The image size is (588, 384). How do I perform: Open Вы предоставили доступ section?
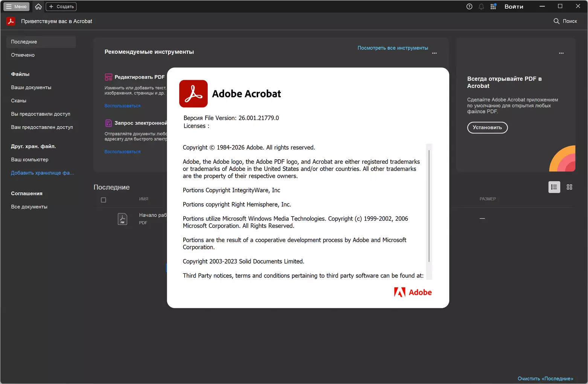click(41, 114)
